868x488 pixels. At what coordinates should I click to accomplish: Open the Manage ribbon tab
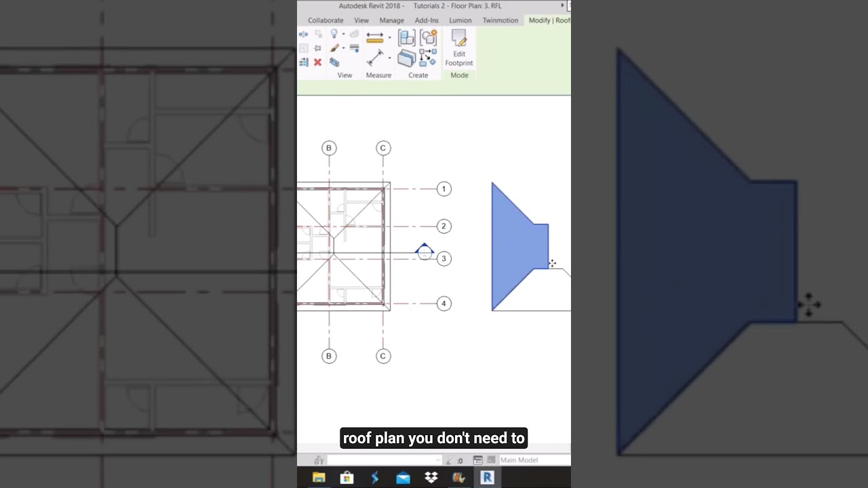[x=391, y=20]
